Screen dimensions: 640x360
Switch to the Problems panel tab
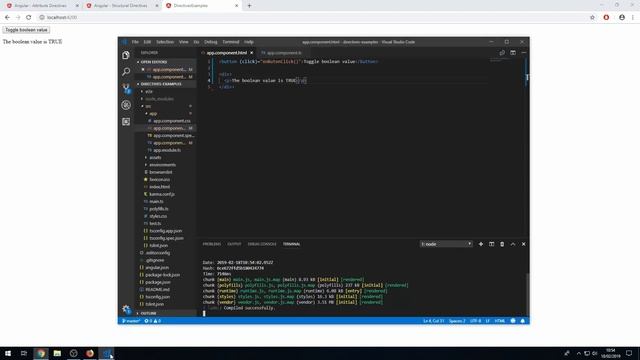pyautogui.click(x=212, y=244)
